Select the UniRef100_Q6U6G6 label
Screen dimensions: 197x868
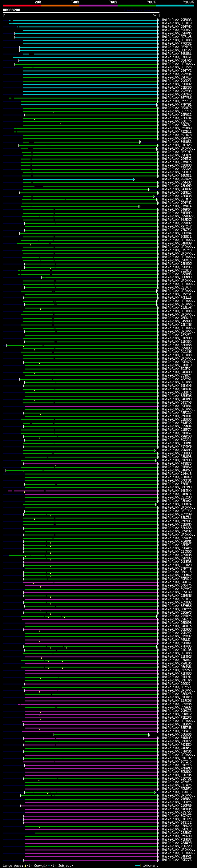(177, 735)
